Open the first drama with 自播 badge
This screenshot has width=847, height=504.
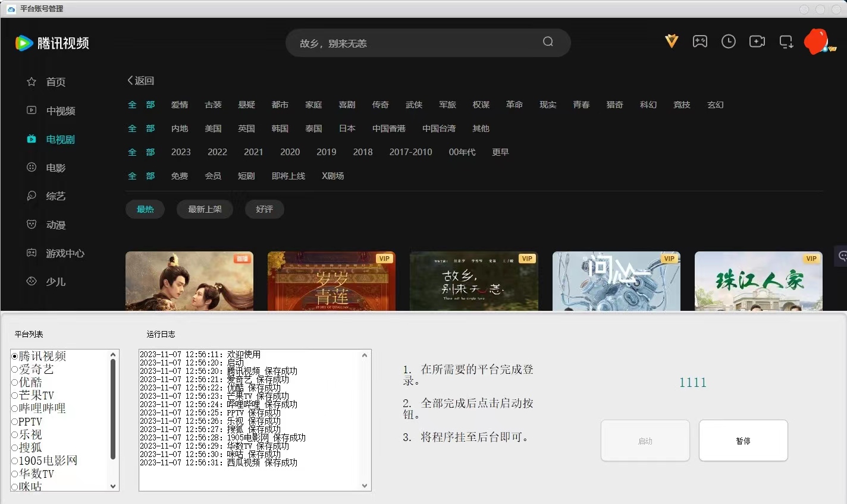pos(189,281)
